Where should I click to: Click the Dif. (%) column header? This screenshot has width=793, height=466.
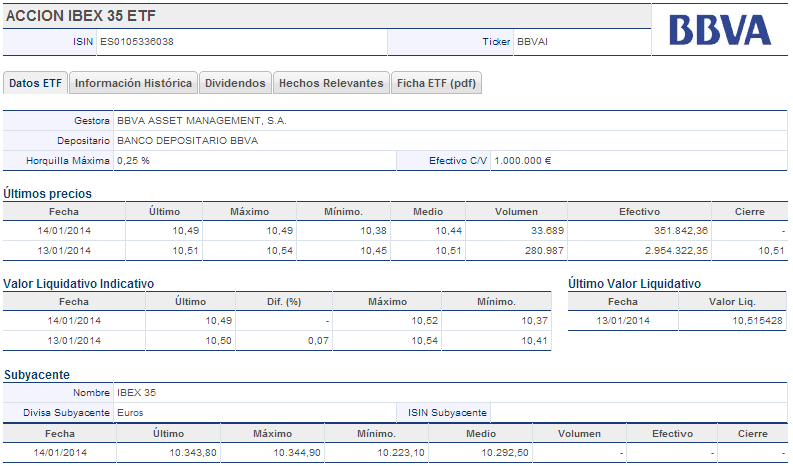pyautogui.click(x=284, y=302)
